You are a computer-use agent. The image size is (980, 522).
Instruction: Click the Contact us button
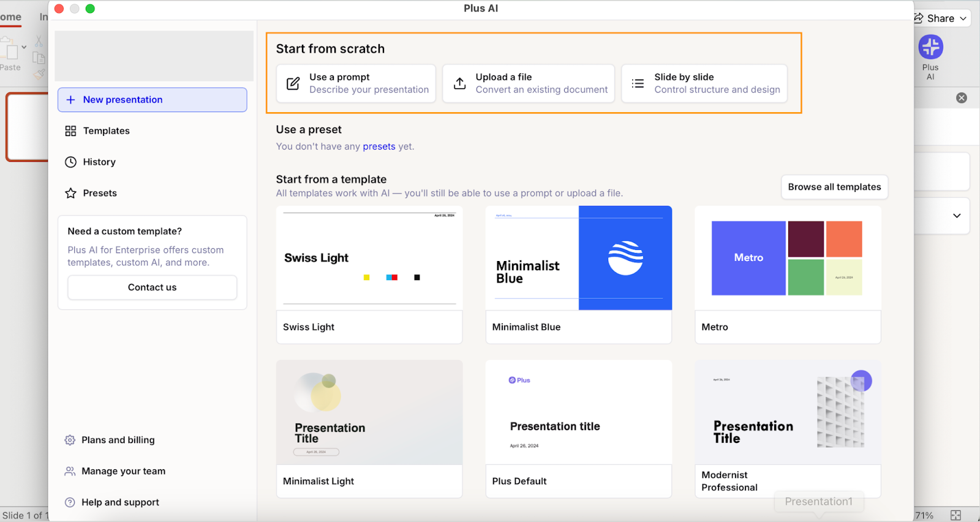153,287
